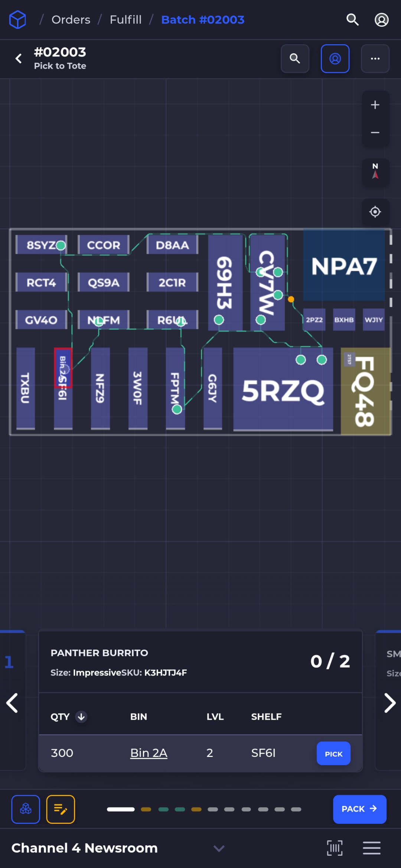This screenshot has height=868, width=401.
Task: Select the 5RZQ zone on map
Action: pos(283,389)
